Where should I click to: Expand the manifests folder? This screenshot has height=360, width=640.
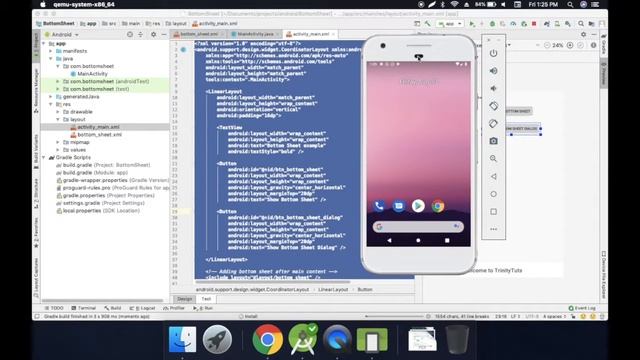[x=51, y=51]
